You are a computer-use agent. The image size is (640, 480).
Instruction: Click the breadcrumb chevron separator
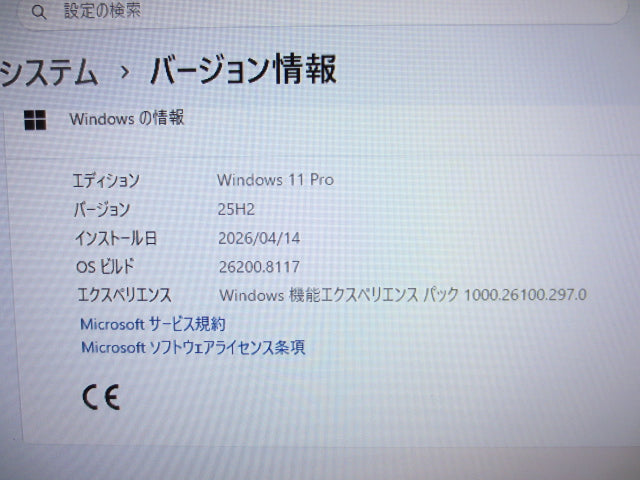pos(124,72)
